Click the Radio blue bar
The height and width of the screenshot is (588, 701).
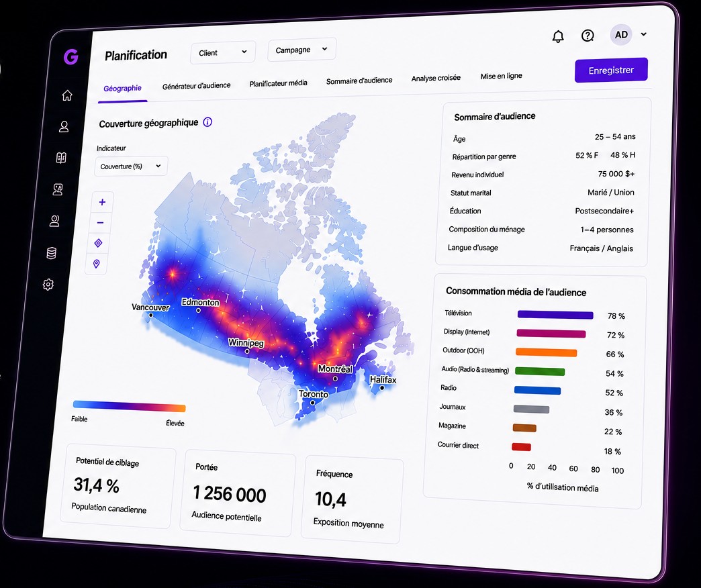[537, 391]
